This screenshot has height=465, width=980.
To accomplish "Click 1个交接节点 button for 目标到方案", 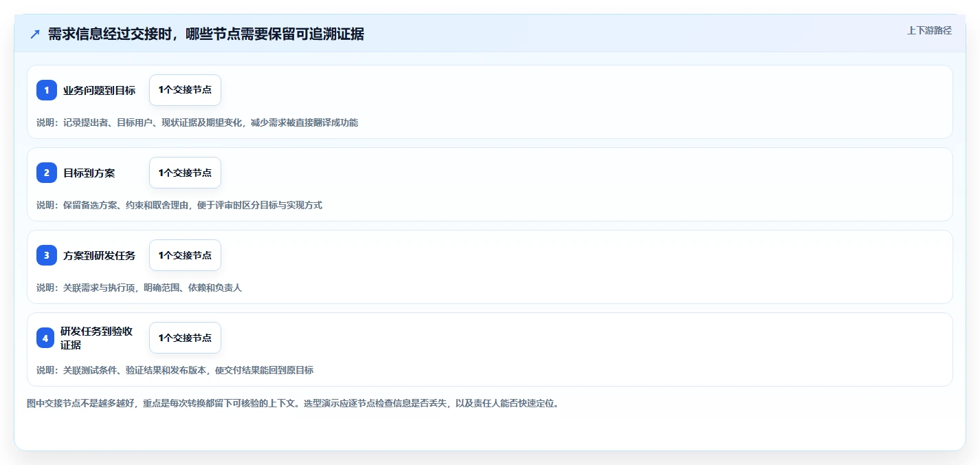I will click(185, 173).
